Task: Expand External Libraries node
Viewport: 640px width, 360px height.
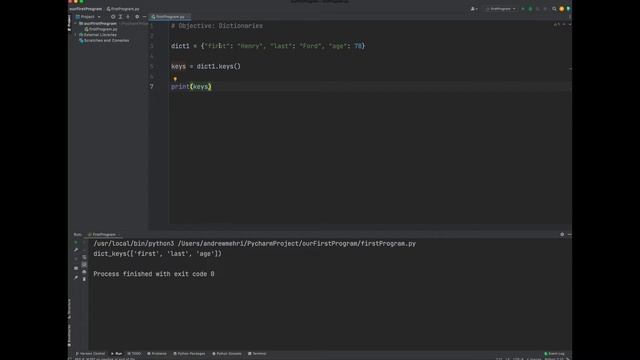Action: tap(76, 35)
